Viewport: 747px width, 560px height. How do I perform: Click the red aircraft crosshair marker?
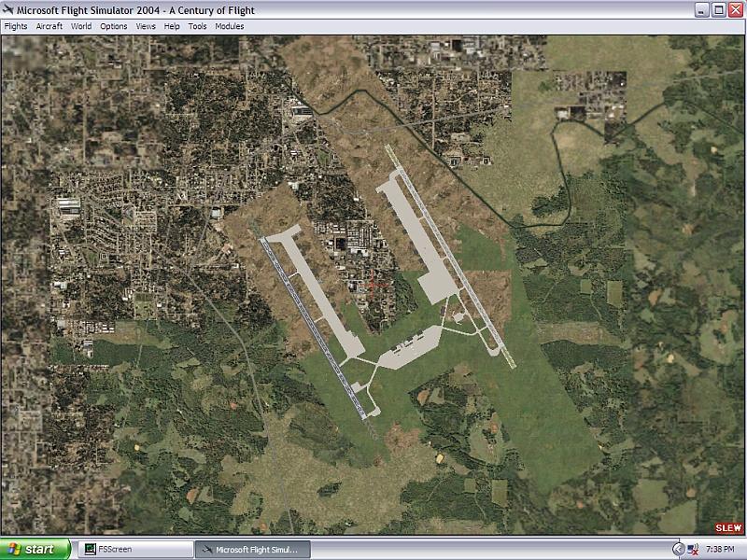tap(373, 285)
